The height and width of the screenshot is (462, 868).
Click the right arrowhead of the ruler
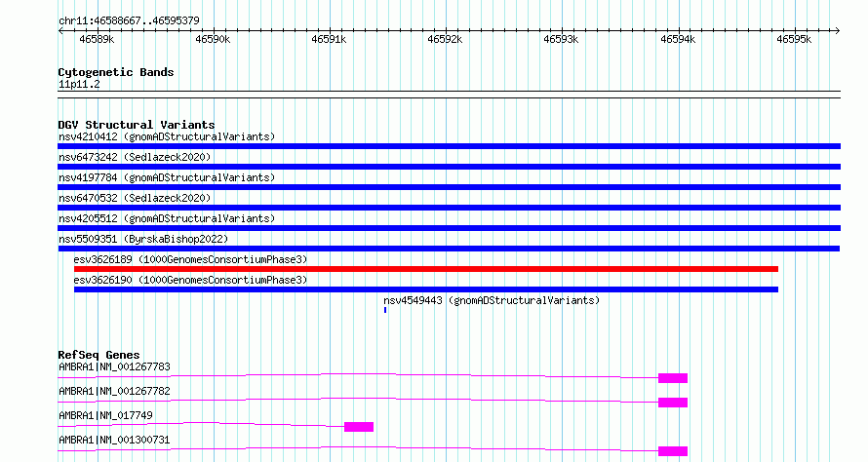pyautogui.click(x=838, y=31)
